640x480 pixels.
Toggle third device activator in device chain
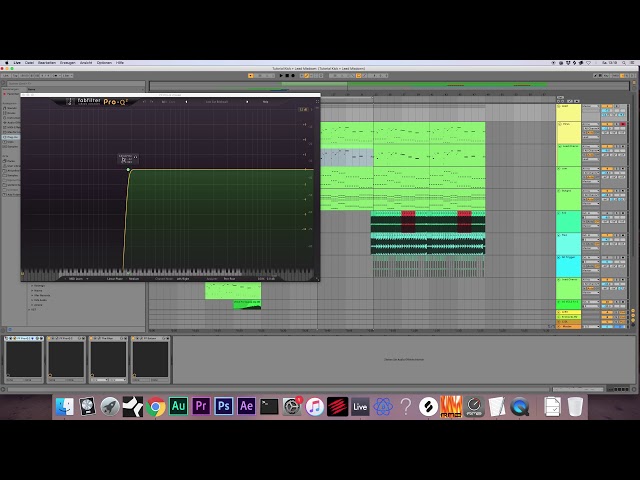[92, 338]
